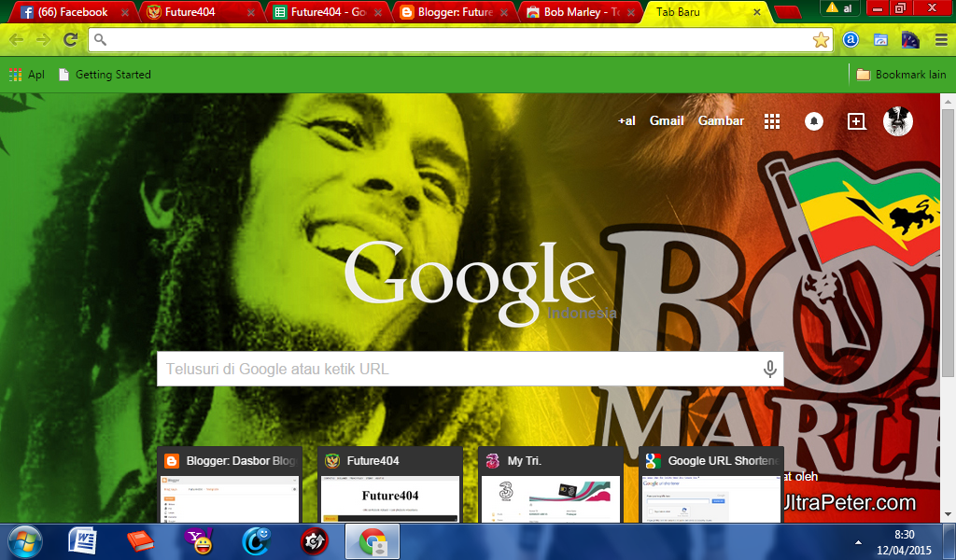This screenshot has width=956, height=560.
Task: Go forward with the forward arrow
Action: [43, 39]
